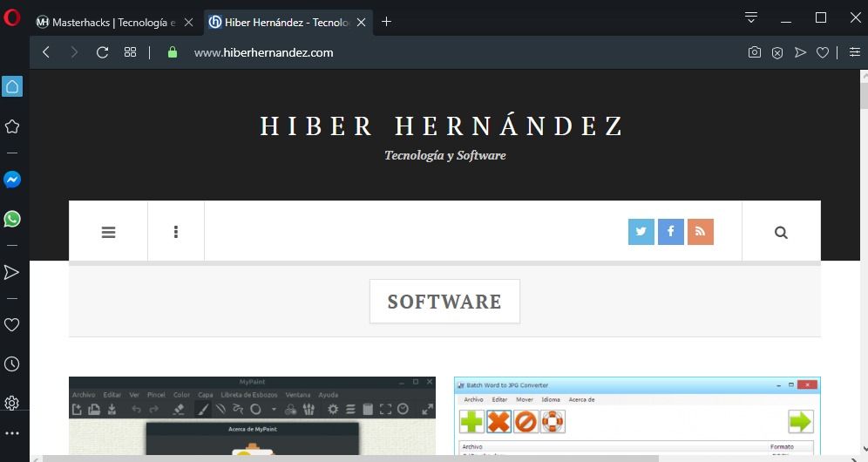Open the site search magnifier
This screenshot has width=868, height=462.
coord(781,232)
